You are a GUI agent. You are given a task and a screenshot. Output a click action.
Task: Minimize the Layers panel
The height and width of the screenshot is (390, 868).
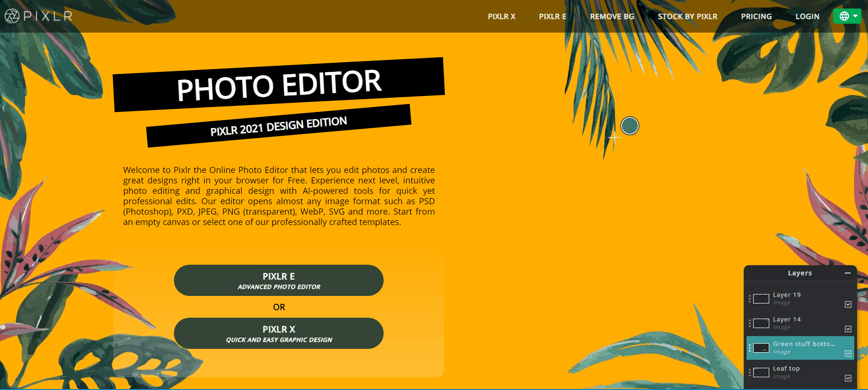click(848, 273)
